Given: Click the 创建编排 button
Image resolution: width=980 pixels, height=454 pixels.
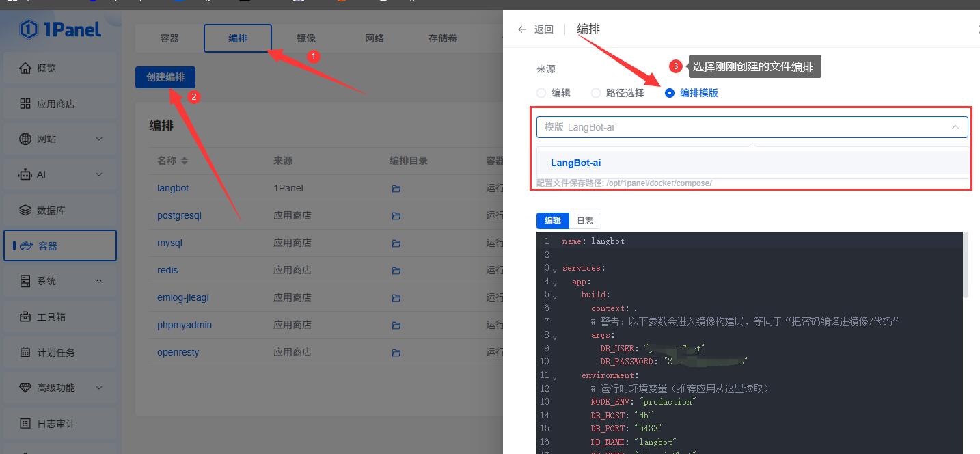Looking at the screenshot, I should (165, 77).
